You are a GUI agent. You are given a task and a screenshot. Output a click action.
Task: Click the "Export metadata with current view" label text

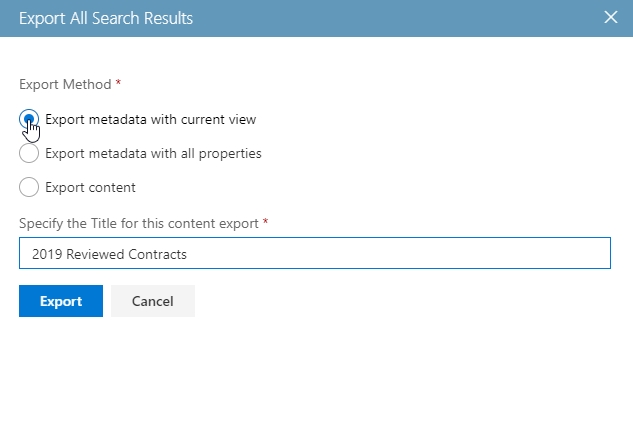(151, 120)
